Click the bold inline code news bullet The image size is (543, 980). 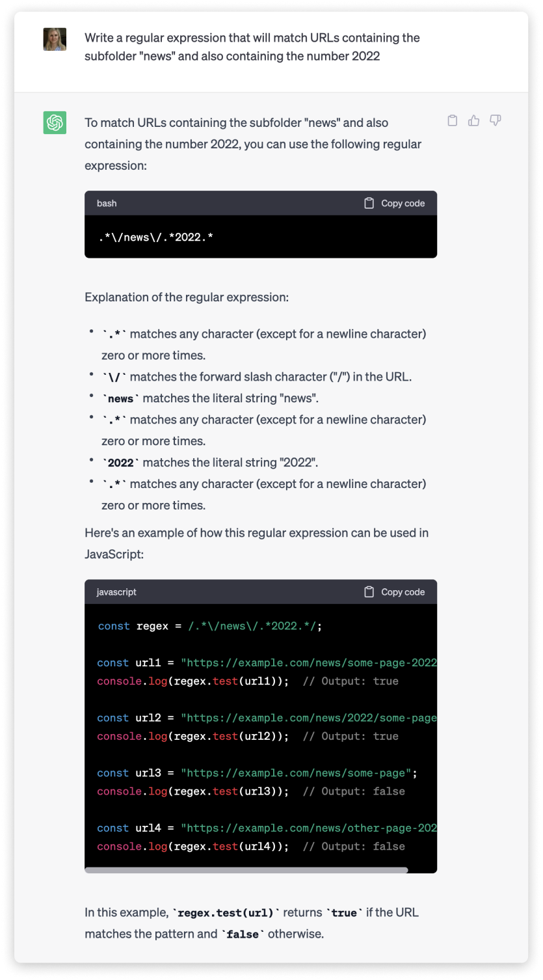pos(121,398)
